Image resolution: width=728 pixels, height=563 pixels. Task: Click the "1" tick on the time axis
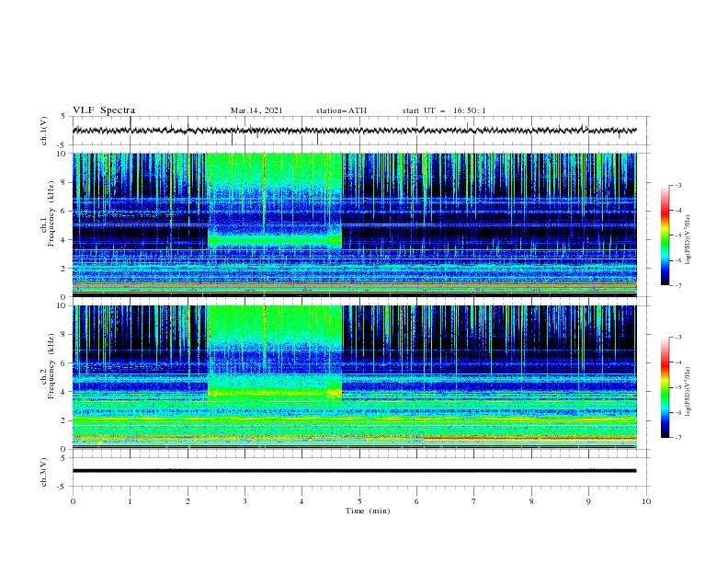pos(130,501)
